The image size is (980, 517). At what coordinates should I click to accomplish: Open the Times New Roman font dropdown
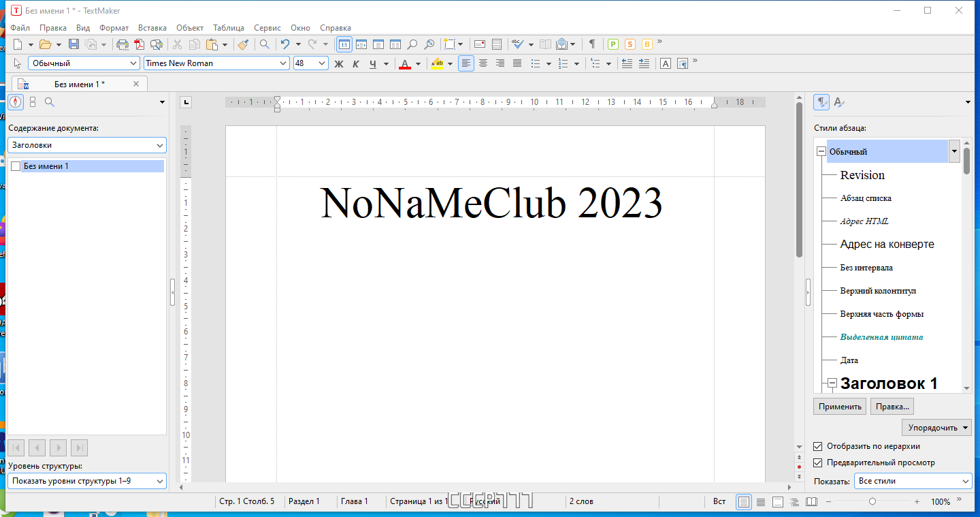(216, 63)
